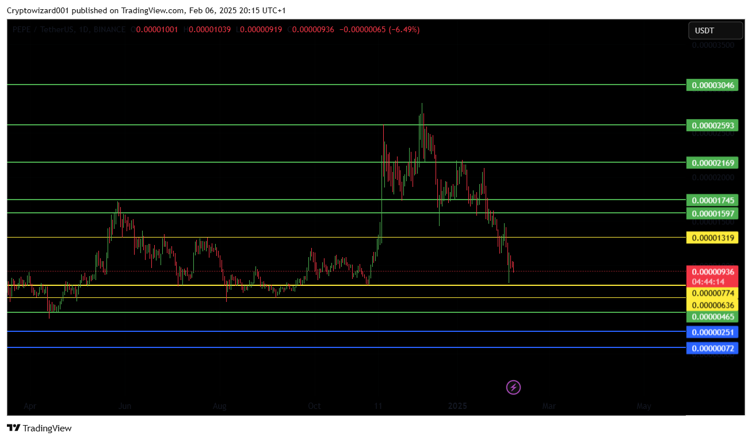Click the 2025 label on time axis
Viewport: 752px width, 440px height.
457,407
